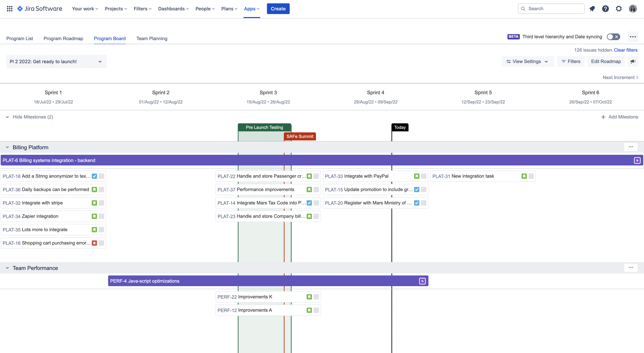The width and height of the screenshot is (644, 353).
Task: Open the Your work menu
Action: tap(85, 9)
